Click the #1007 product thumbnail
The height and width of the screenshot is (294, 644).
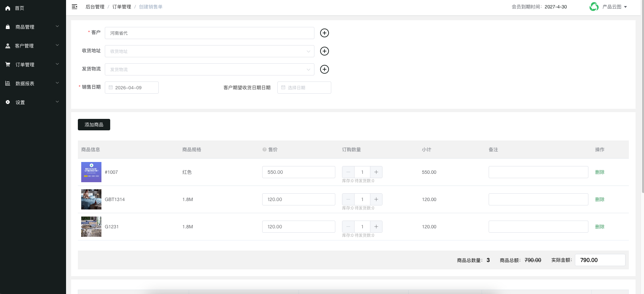tap(91, 172)
